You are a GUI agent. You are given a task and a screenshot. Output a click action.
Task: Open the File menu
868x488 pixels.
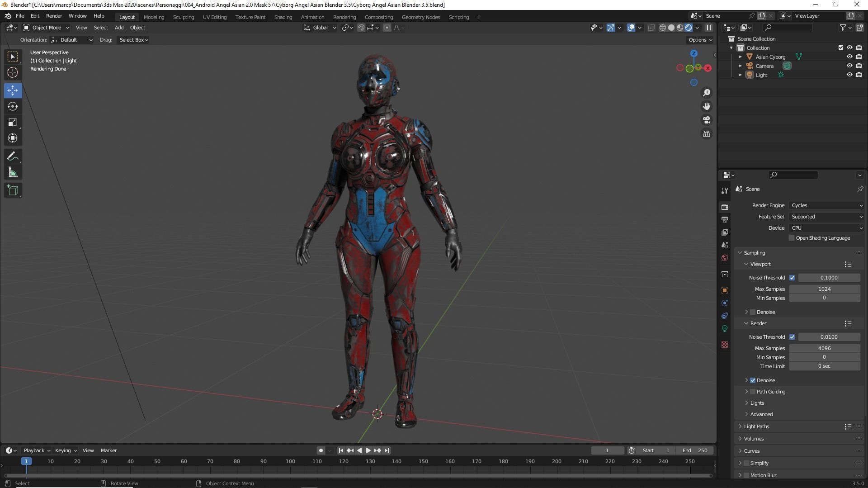pyautogui.click(x=20, y=16)
